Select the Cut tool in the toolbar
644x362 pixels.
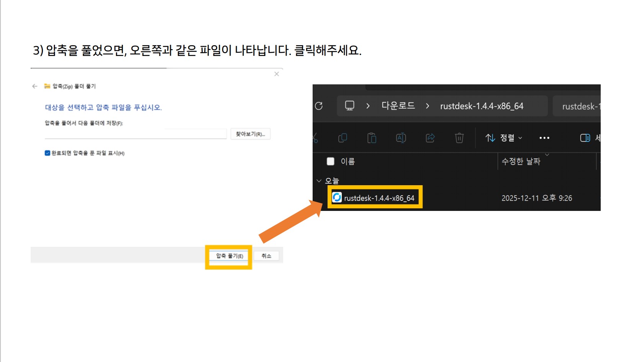coord(315,138)
